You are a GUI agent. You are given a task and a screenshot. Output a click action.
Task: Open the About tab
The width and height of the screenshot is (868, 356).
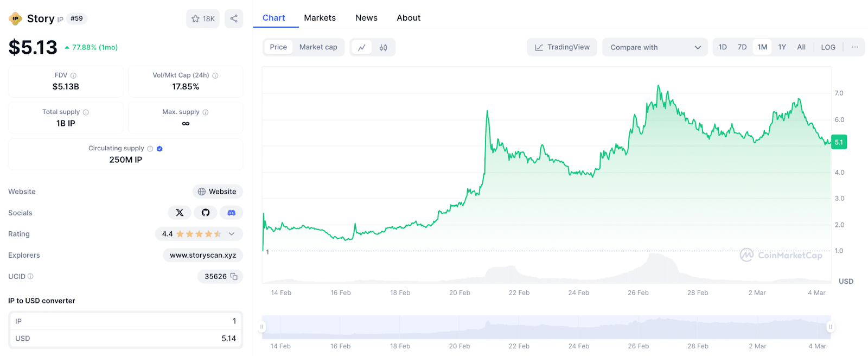(x=409, y=18)
